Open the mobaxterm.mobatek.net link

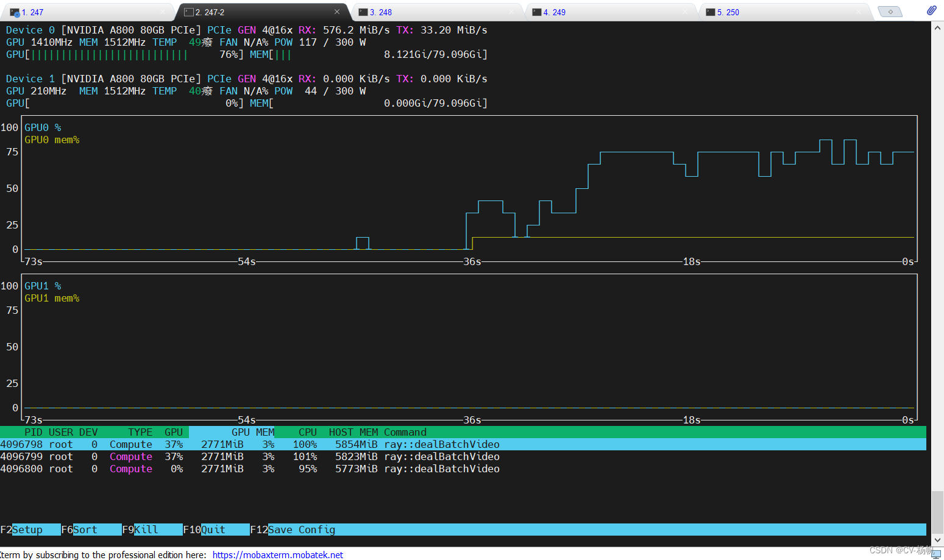pos(278,555)
